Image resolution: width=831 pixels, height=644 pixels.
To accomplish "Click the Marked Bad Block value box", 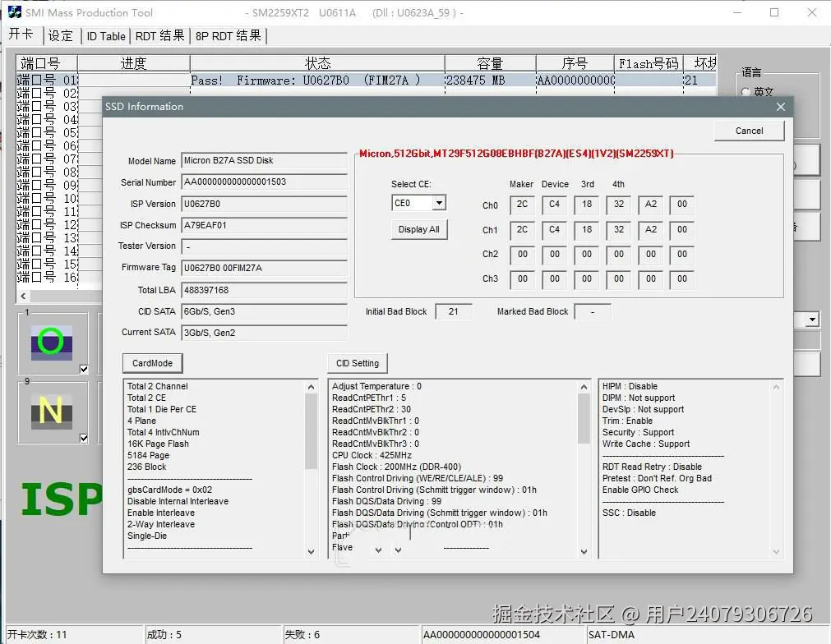I will click(x=593, y=311).
